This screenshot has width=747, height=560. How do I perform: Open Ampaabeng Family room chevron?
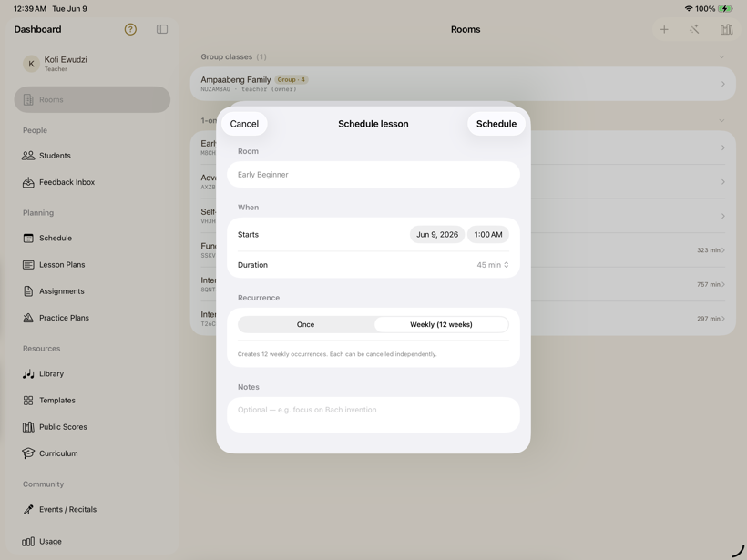(x=722, y=85)
